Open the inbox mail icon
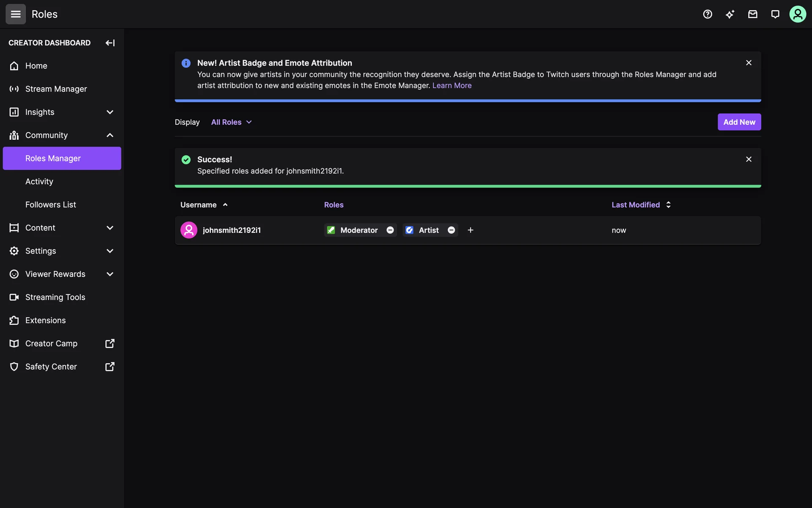This screenshot has height=508, width=812. (752, 14)
